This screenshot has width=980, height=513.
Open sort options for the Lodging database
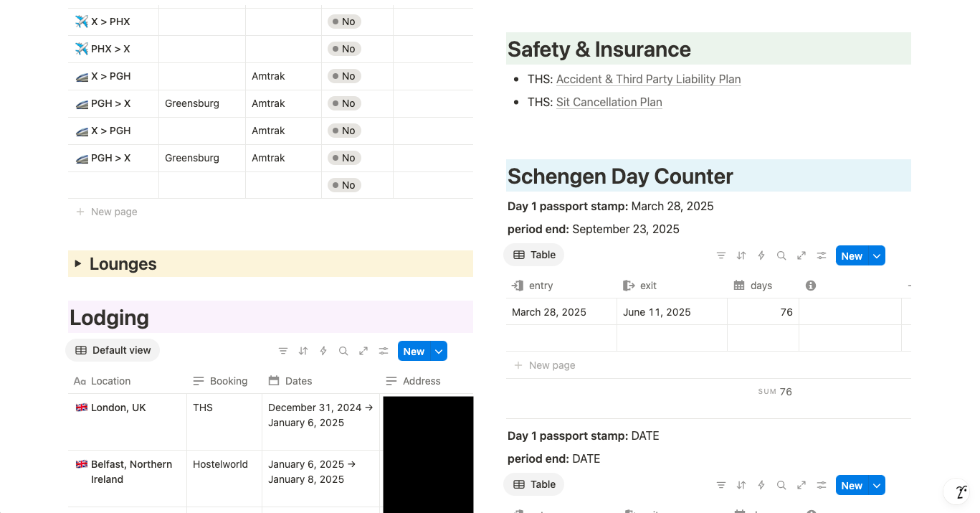click(x=303, y=352)
